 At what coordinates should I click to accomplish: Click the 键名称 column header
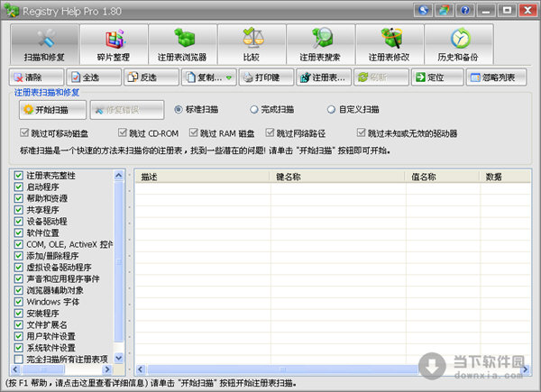click(x=339, y=178)
